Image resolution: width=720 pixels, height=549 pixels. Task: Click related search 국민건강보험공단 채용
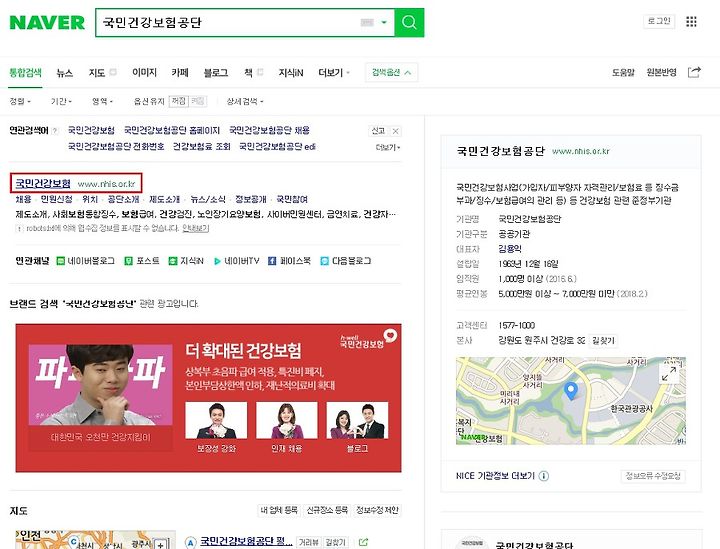coord(269,130)
